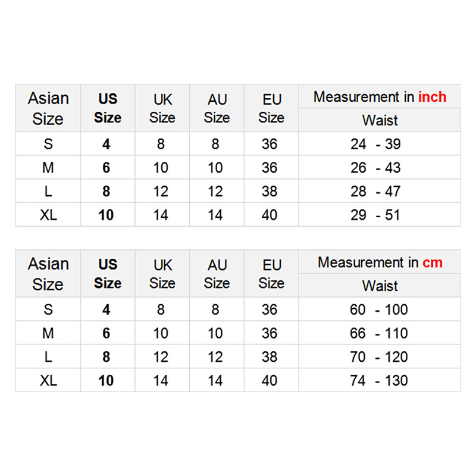Screen dimensions: 476x476
Task: Click the "Measurement in inch" header
Action: tap(380, 97)
